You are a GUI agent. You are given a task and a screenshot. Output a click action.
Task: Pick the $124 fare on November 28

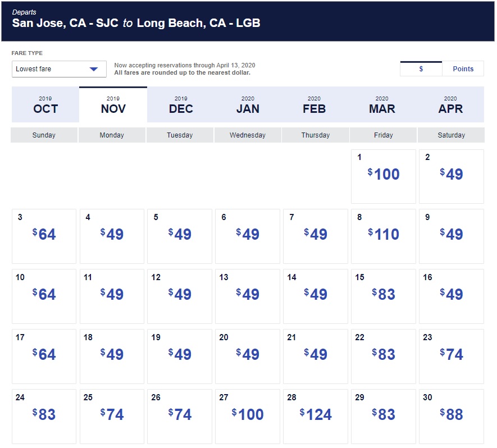click(316, 416)
